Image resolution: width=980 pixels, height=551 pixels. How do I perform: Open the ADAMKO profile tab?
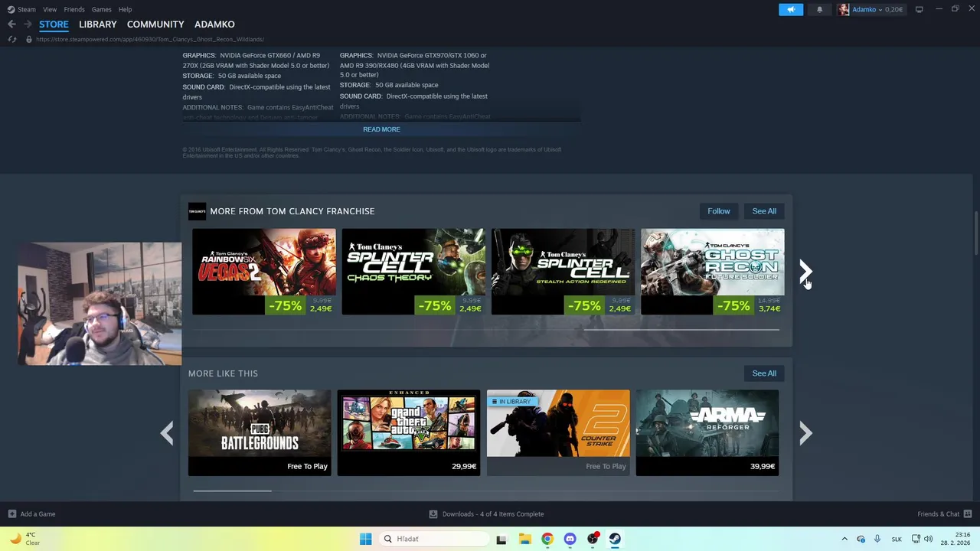214,24
